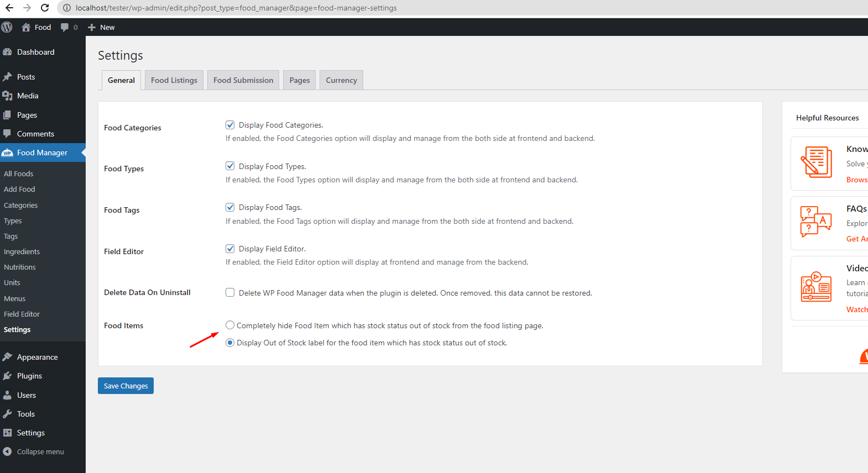Open Units submenu link
This screenshot has width=868, height=473.
click(x=12, y=282)
